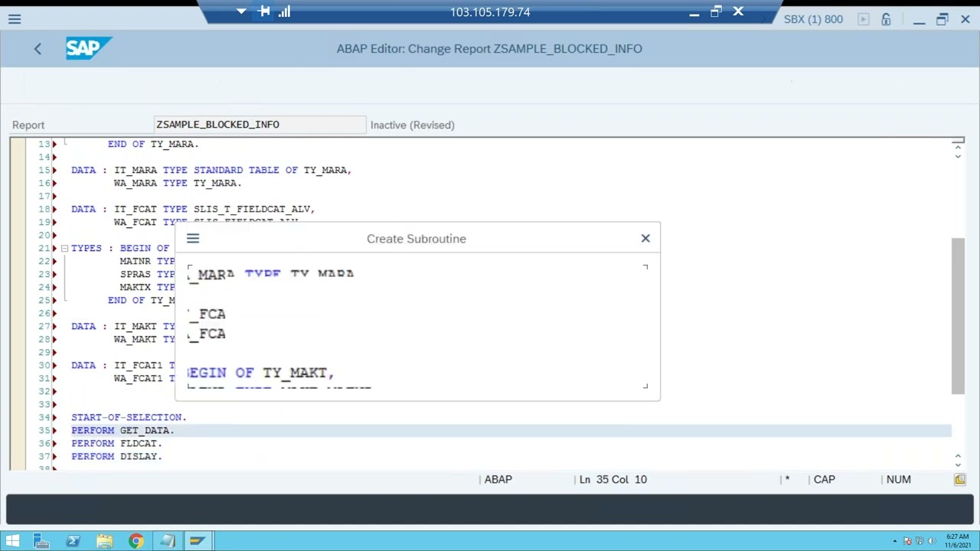Click line 18 DATA IT_FCAT declaration

[x=193, y=209]
